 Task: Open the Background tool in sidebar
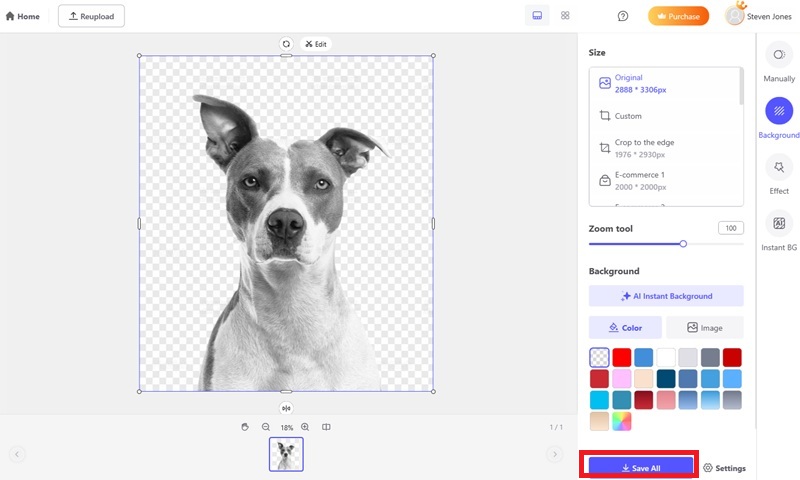click(779, 118)
